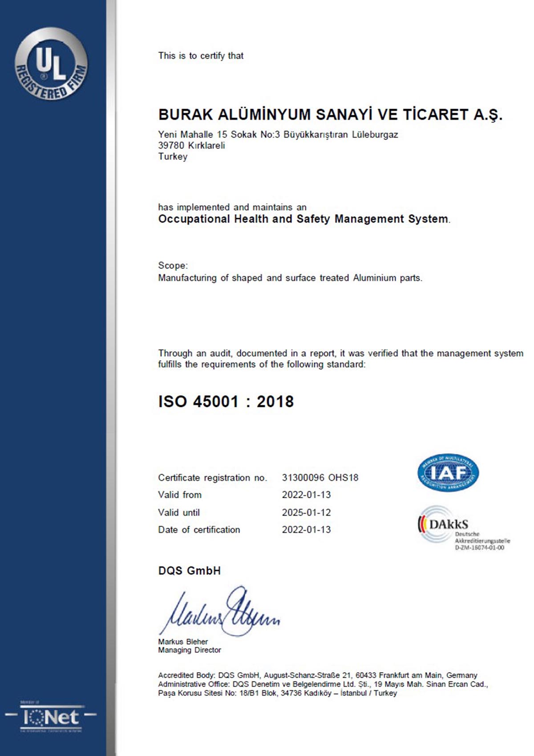Click "fulfills the requirements of the following standard"
The height and width of the screenshot is (756, 534).
pos(262,364)
